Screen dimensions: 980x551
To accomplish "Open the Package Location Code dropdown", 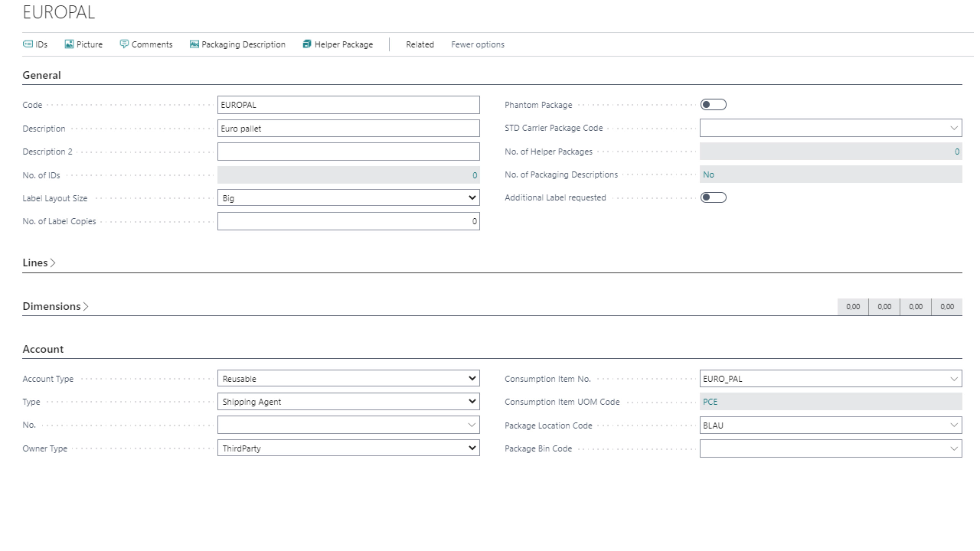I will 954,425.
